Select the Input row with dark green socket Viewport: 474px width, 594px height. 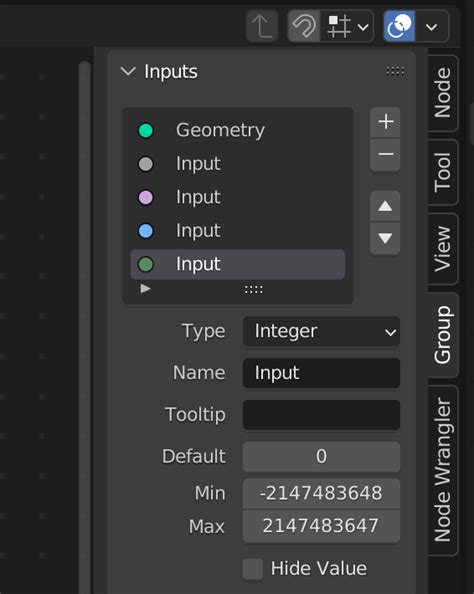click(238, 264)
